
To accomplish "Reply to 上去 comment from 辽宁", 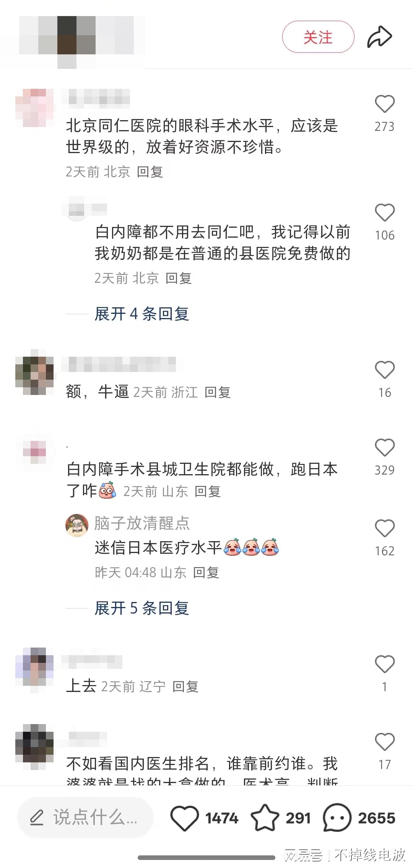I will coord(185,687).
